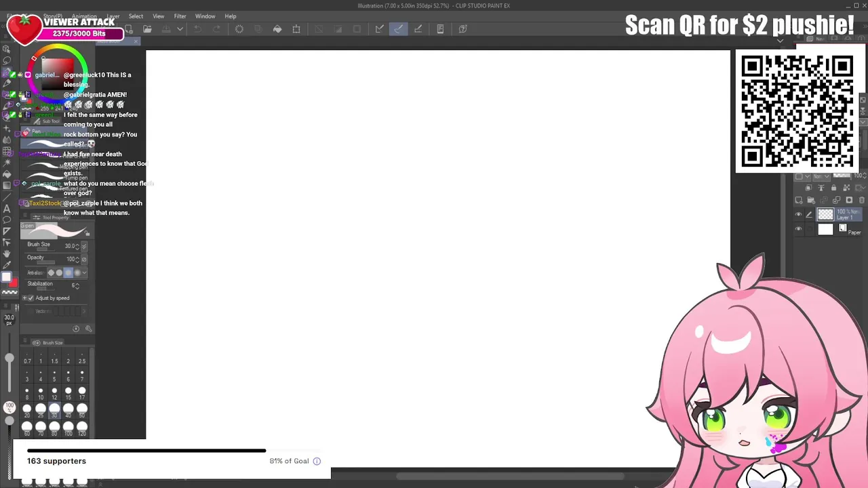
Task: Select brush size preset 30
Action: [x=54, y=411]
